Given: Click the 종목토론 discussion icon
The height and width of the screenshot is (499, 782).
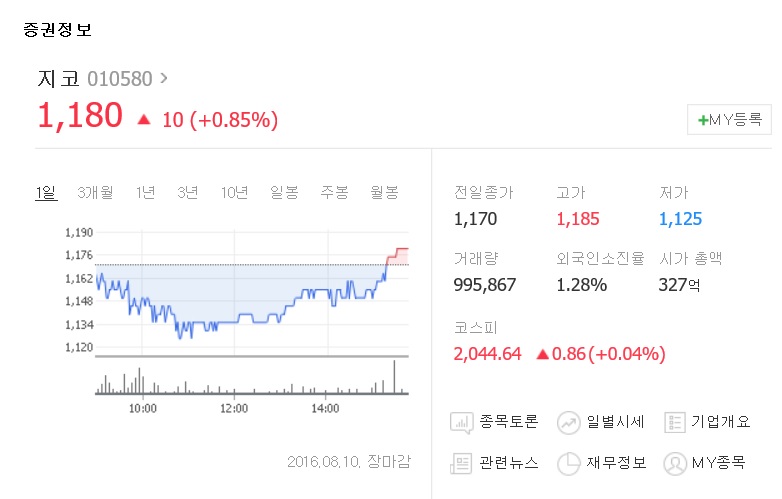Looking at the screenshot, I should click(x=462, y=422).
